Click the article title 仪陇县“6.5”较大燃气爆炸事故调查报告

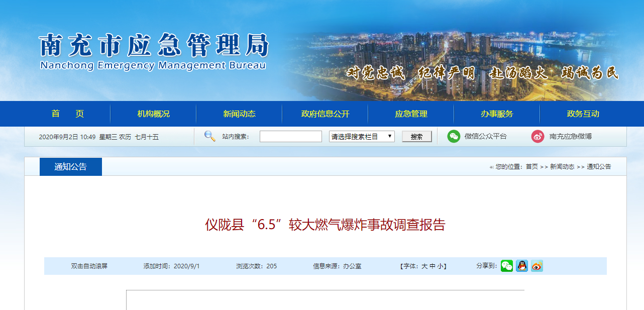[325, 225]
